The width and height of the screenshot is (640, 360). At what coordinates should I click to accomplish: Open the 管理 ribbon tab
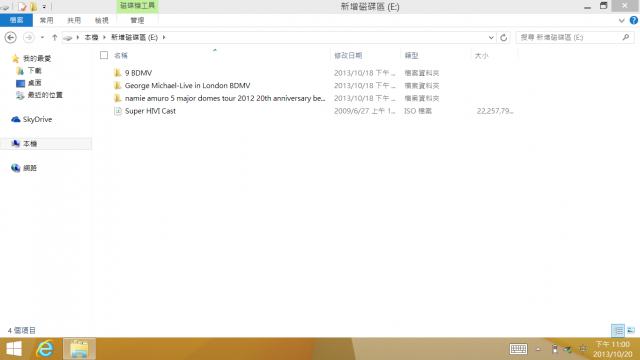[137, 20]
